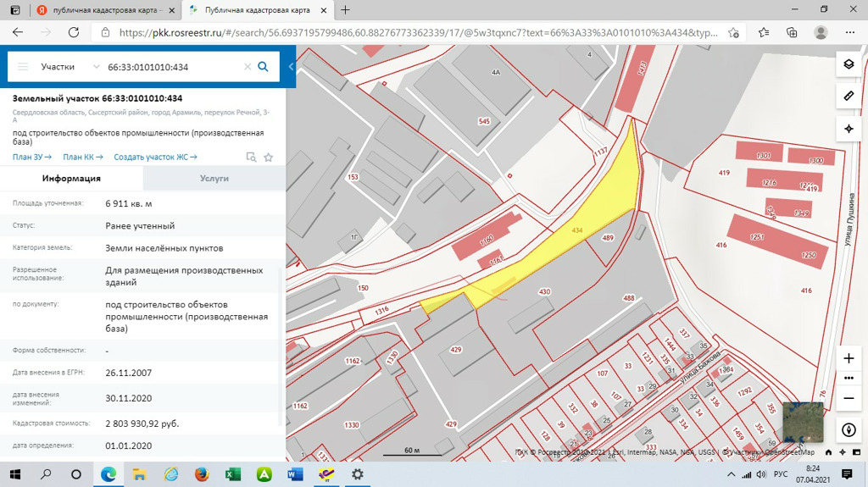Run search with magnifier icon
The image size is (868, 487).
pyautogui.click(x=263, y=67)
